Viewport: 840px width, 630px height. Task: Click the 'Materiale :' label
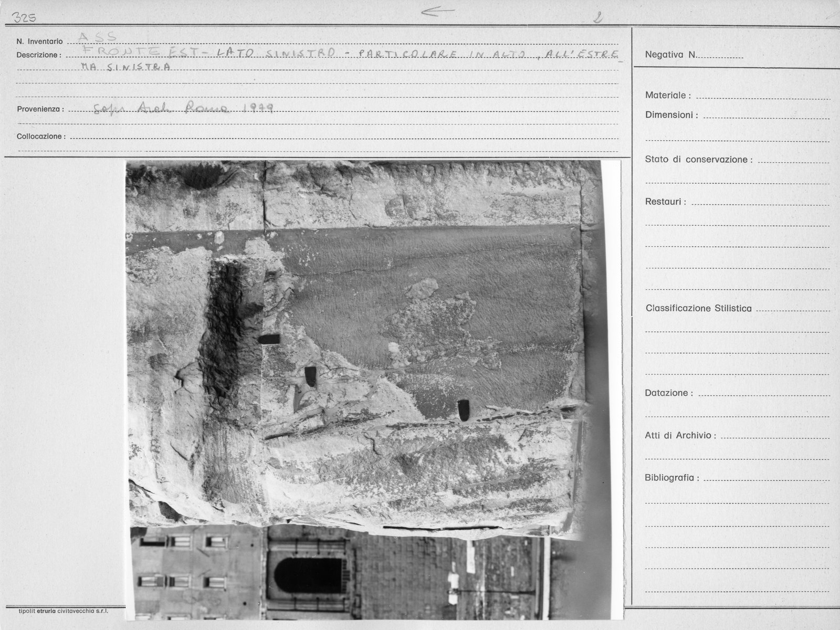coord(668,96)
